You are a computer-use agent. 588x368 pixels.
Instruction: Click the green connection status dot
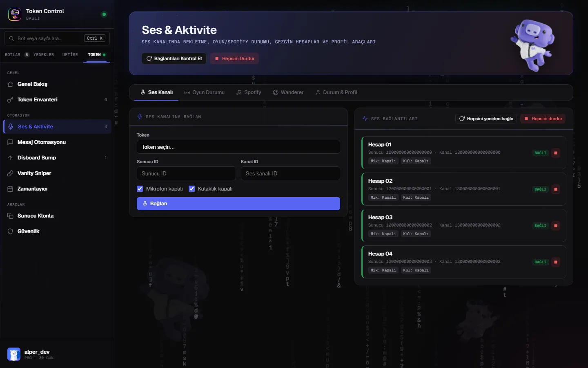[104, 14]
